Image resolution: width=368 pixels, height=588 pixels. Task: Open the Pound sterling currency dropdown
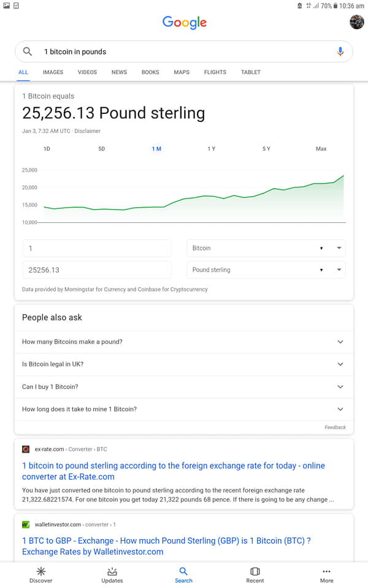coord(266,270)
